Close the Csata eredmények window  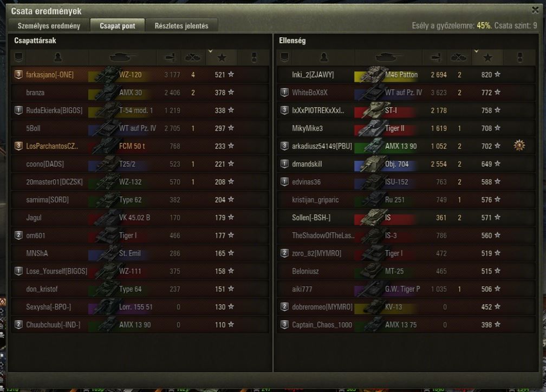[535, 10]
